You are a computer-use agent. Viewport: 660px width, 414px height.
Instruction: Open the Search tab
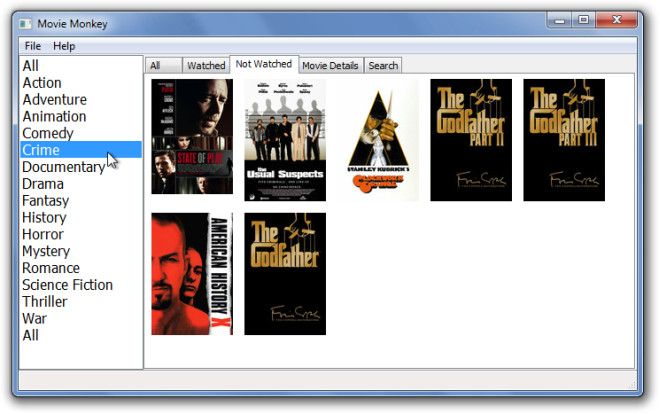pyautogui.click(x=383, y=66)
